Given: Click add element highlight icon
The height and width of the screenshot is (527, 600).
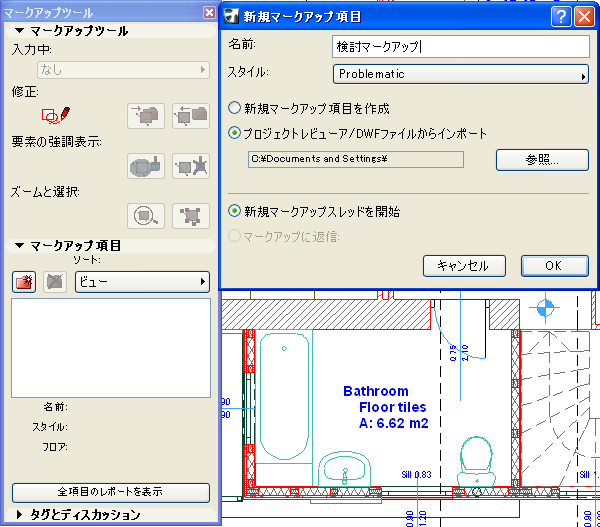Looking at the screenshot, I should pyautogui.click(x=146, y=166).
